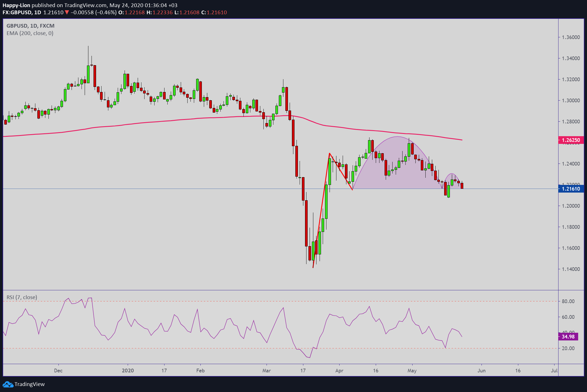The height and width of the screenshot is (392, 587).
Task: Click the 1.20000 price axis label
Action: 571,206
